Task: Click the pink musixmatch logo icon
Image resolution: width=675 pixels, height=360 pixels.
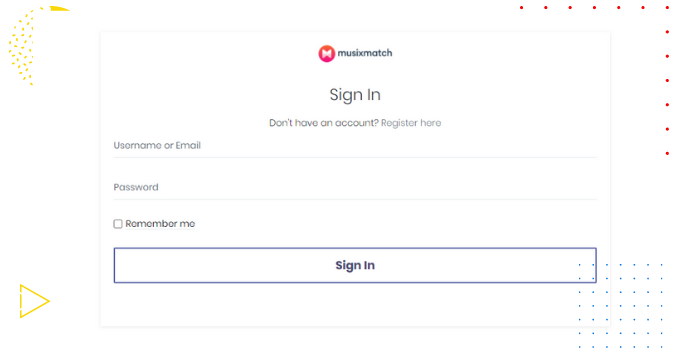Action: (x=326, y=53)
